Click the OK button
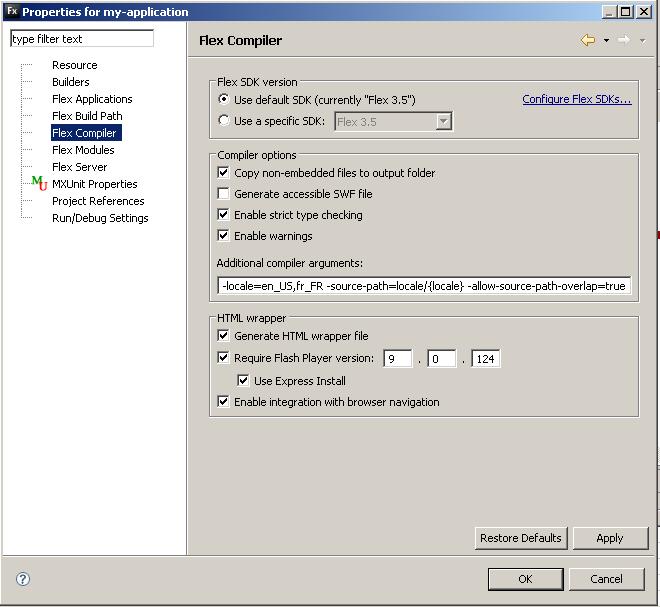The width and height of the screenshot is (660, 607). (525, 579)
